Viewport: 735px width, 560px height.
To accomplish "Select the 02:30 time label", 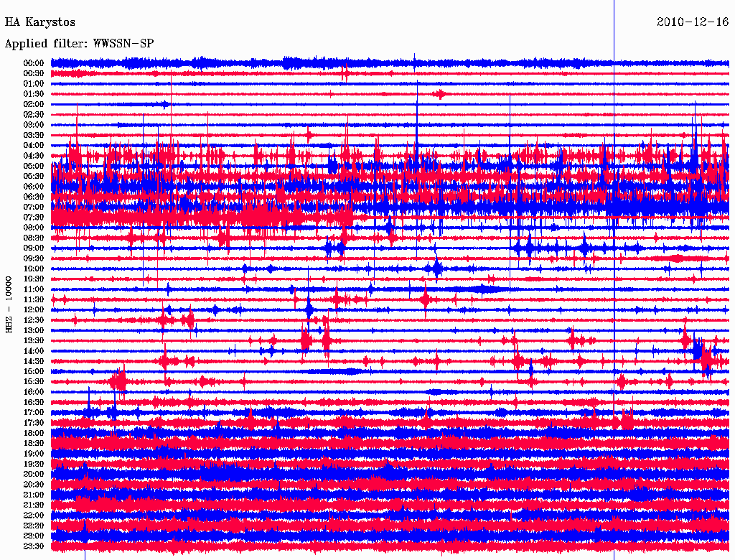I will click(x=33, y=115).
